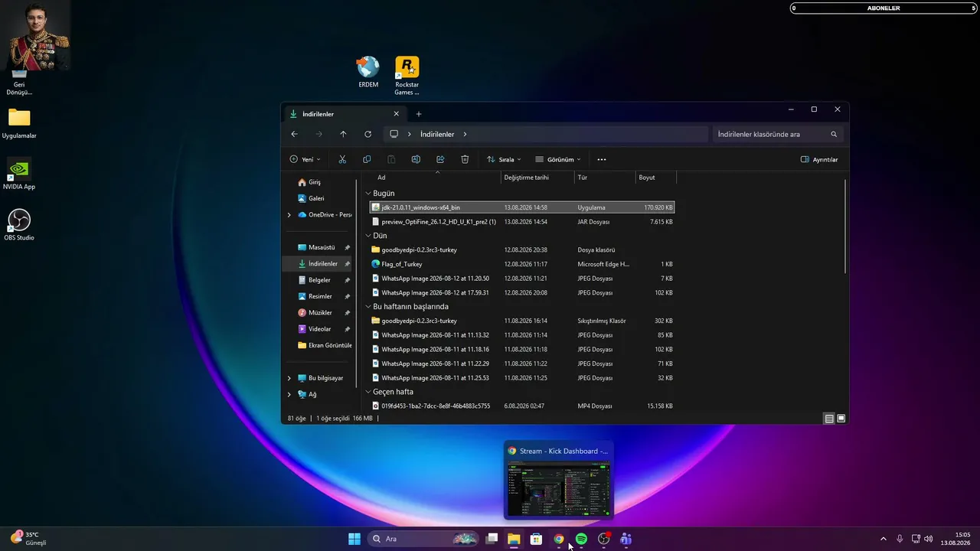This screenshot has width=980, height=551.
Task: Expand OneDrive in the navigation pane
Action: [289, 215]
